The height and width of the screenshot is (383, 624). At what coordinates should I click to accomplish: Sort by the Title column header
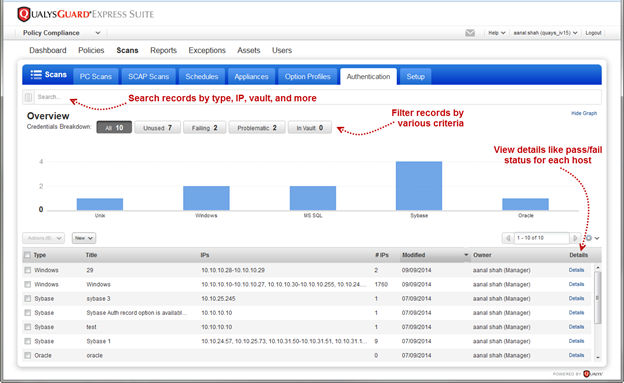pyautogui.click(x=92, y=255)
